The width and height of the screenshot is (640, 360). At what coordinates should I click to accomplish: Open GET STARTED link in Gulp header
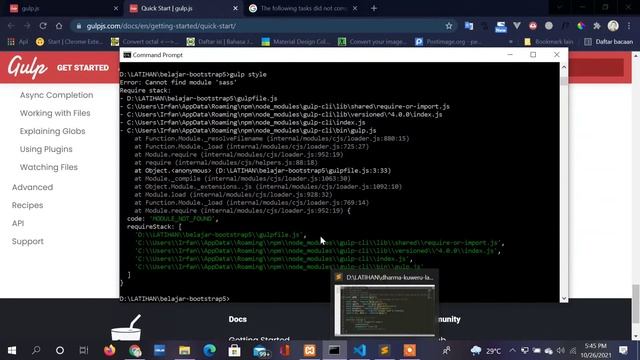click(x=83, y=68)
